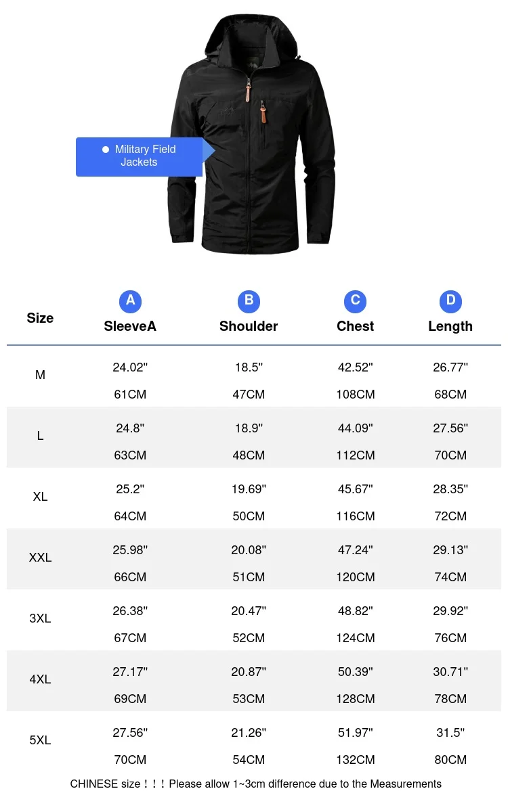Pick the 3XL size row label
The image size is (508, 812).
point(40,618)
